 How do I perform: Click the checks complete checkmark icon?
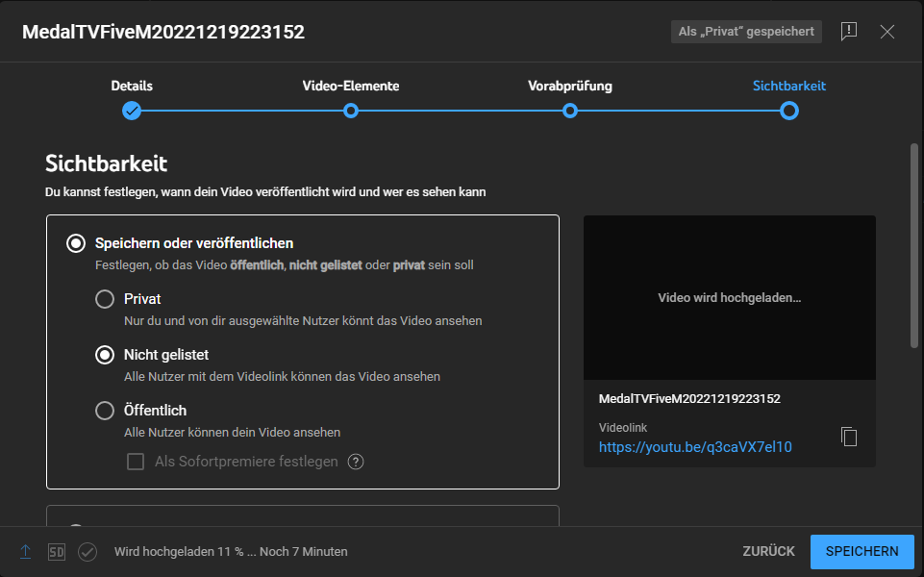click(x=87, y=552)
